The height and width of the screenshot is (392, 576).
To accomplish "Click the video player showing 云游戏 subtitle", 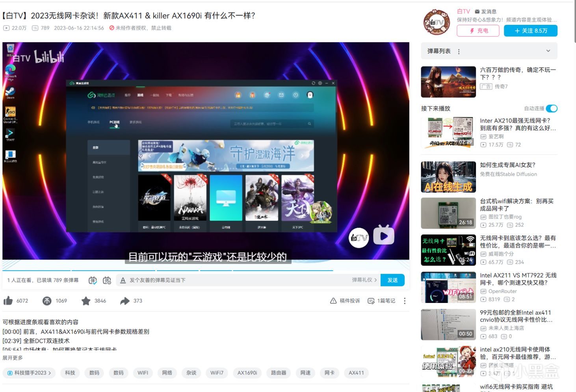I will (206, 151).
